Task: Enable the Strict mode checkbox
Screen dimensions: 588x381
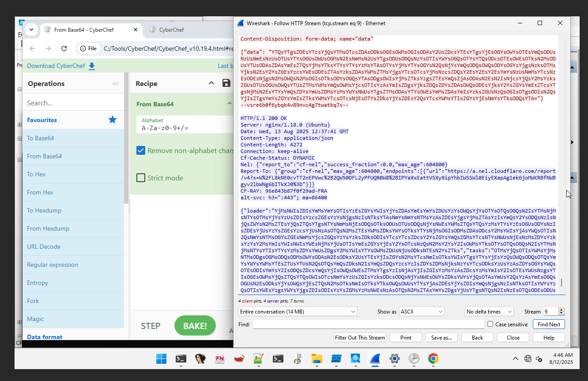Action: pyautogui.click(x=141, y=178)
